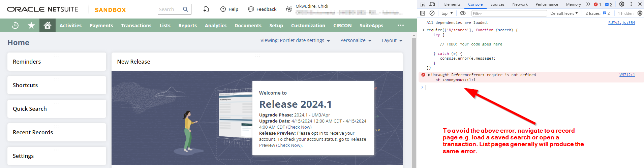Image resolution: width=644 pixels, height=168 pixels.
Task: Click the Feedback speech bubble icon
Action: [x=251, y=9]
